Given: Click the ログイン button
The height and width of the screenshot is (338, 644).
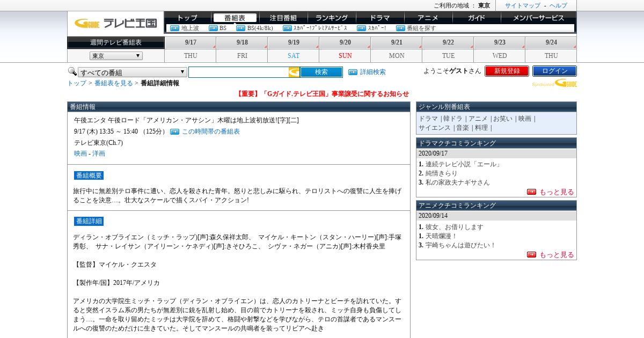Looking at the screenshot, I should tap(554, 71).
